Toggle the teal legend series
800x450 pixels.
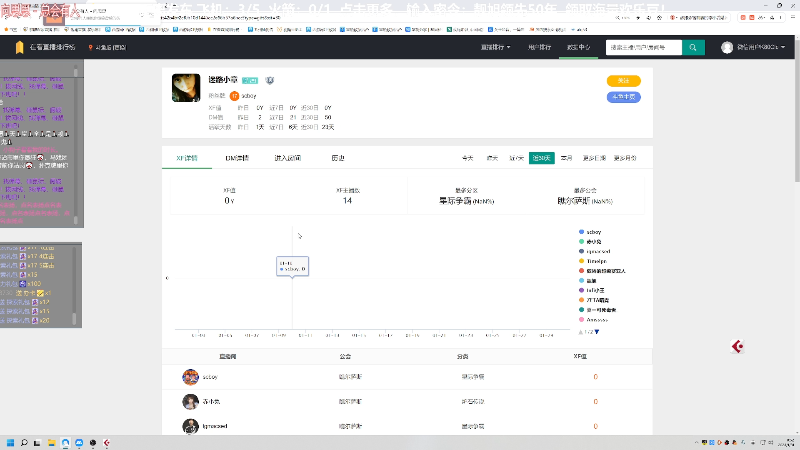597,310
